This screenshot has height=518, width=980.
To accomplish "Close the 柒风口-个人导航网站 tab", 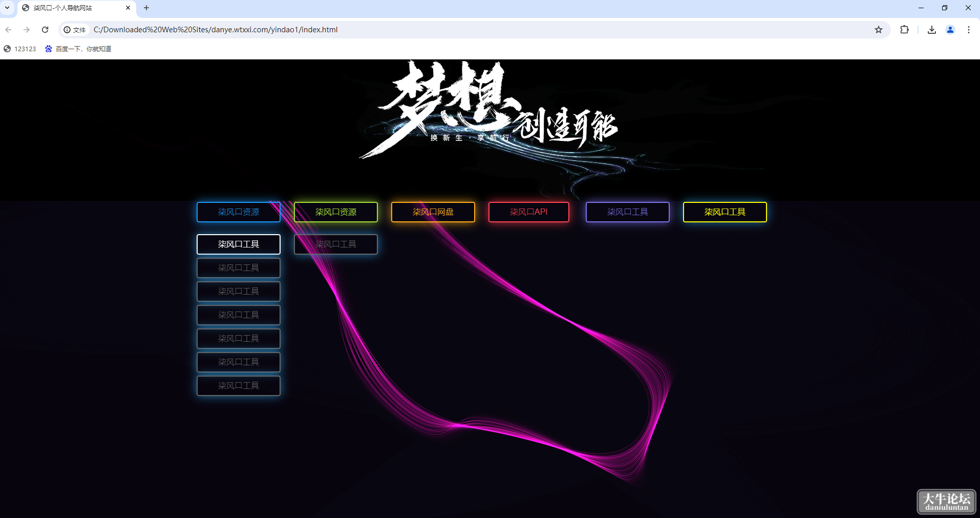I will click(128, 8).
